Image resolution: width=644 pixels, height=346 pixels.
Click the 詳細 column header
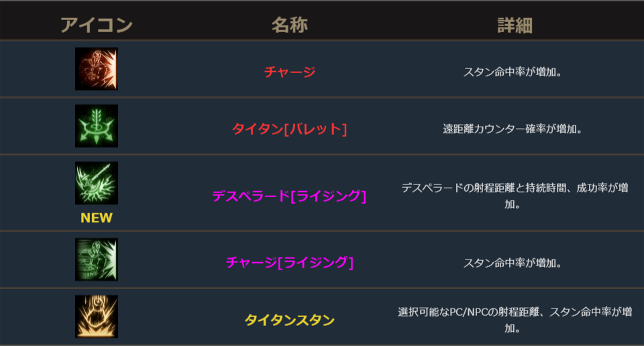pyautogui.click(x=515, y=25)
